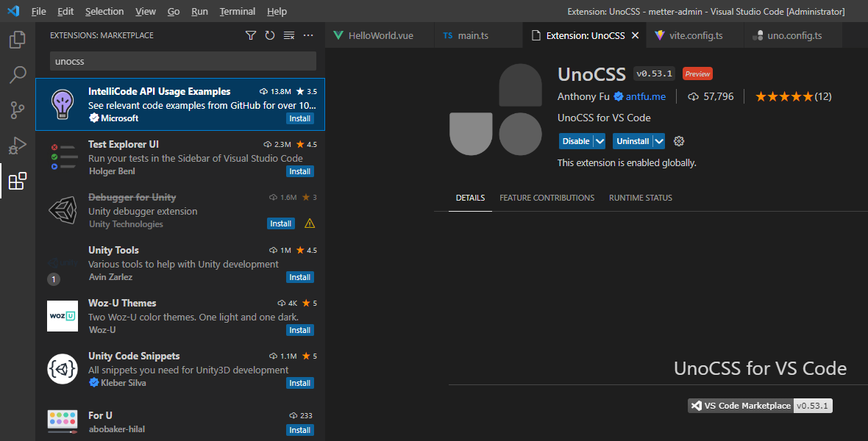This screenshot has width=868, height=441.
Task: Open the View menu
Action: click(146, 11)
